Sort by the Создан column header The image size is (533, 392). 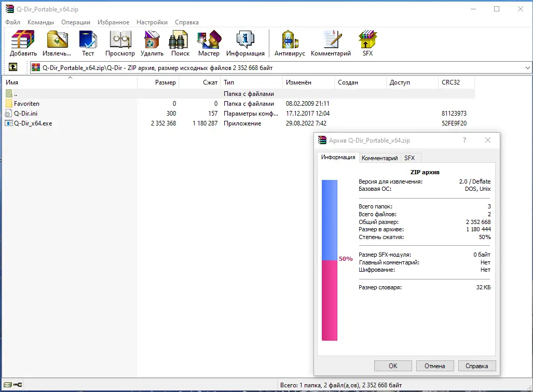click(x=360, y=82)
